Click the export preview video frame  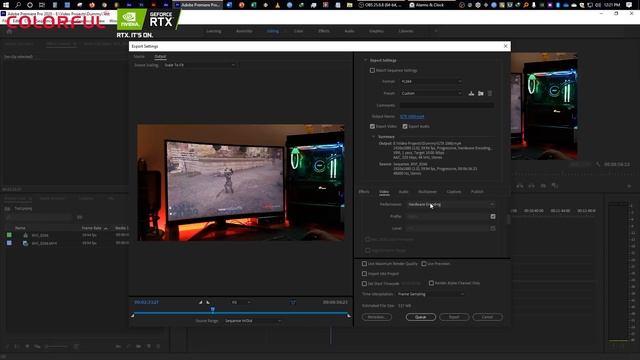(x=240, y=182)
